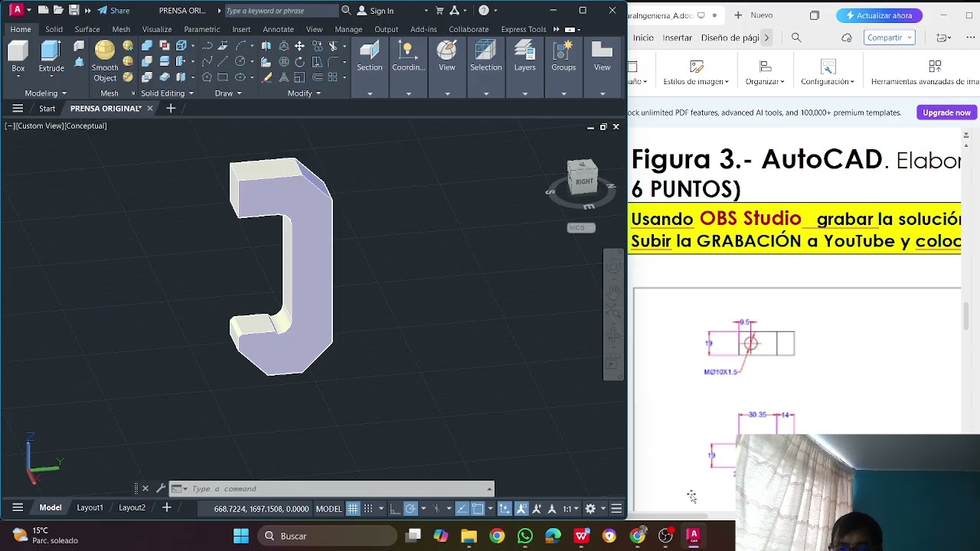Open the Compartir dropdown
Screen dimensions: 980x551
pyautogui.click(x=890, y=37)
